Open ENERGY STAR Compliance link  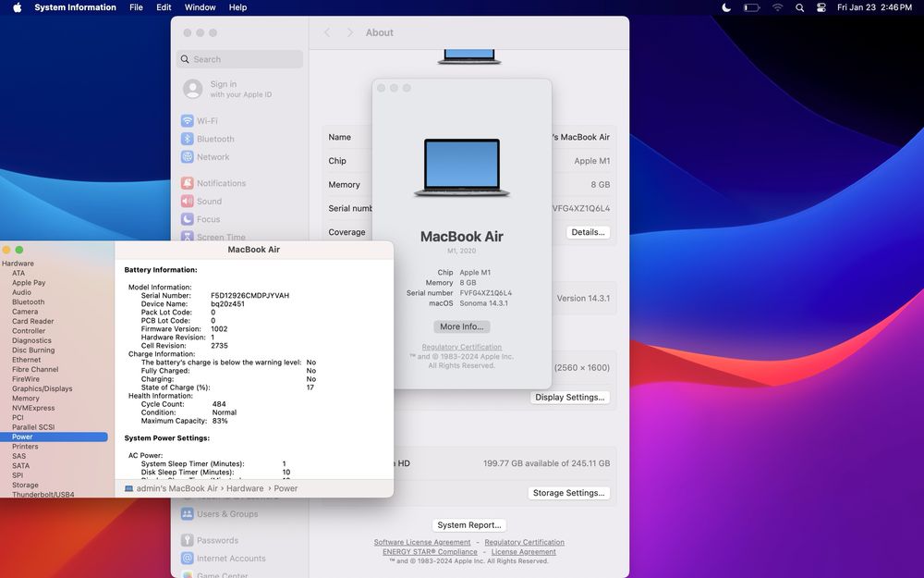(x=430, y=552)
